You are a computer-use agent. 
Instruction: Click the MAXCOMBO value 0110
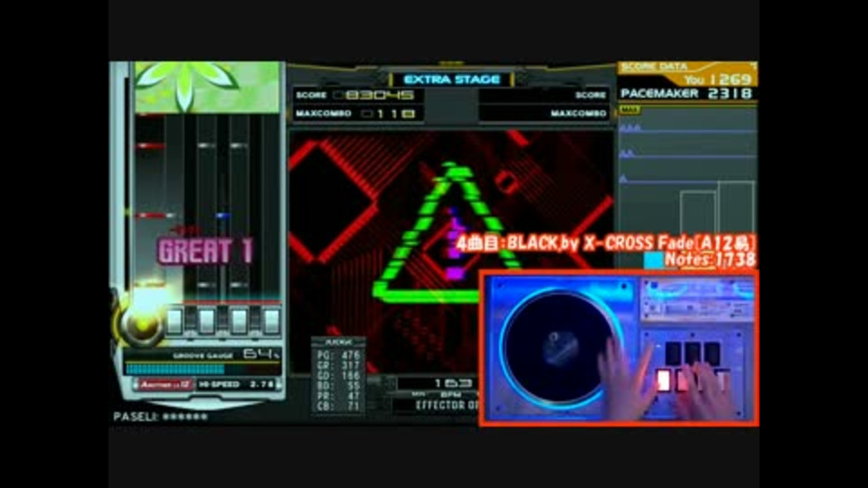[x=388, y=114]
